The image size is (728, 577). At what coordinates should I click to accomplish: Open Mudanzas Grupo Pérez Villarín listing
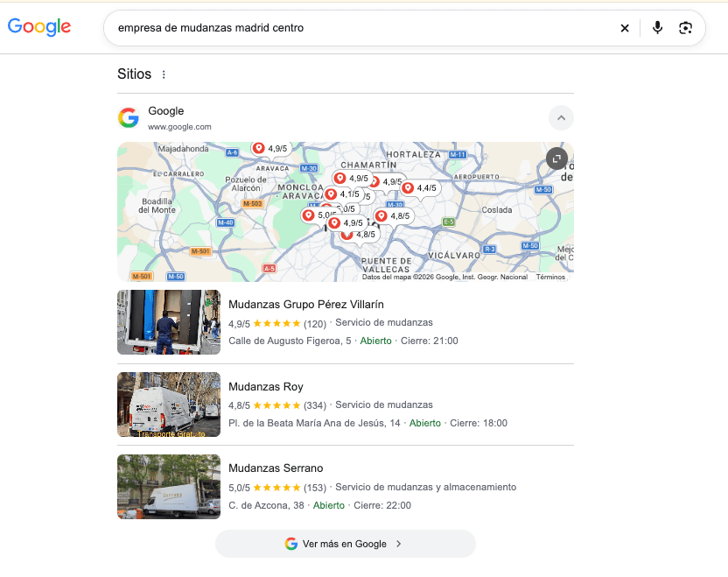pos(306,305)
